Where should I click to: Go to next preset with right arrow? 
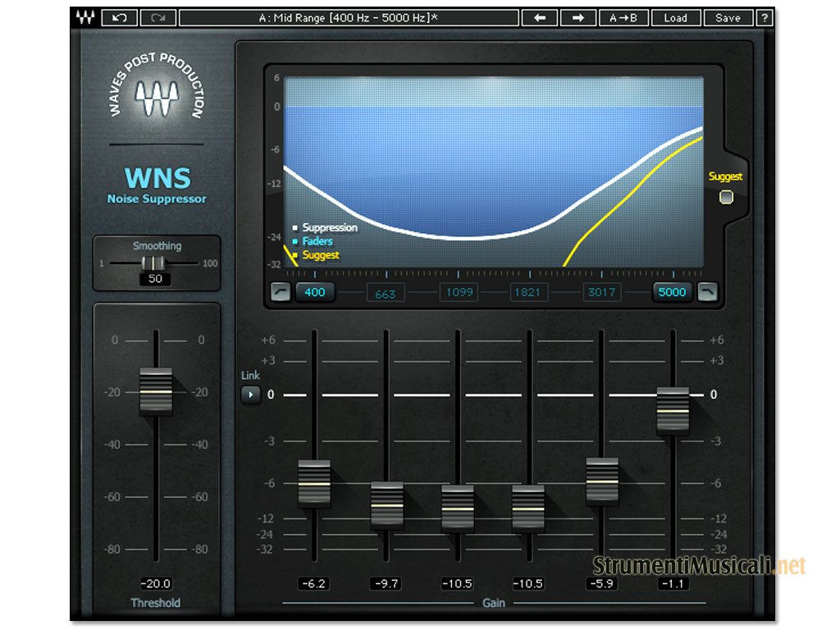(x=577, y=17)
